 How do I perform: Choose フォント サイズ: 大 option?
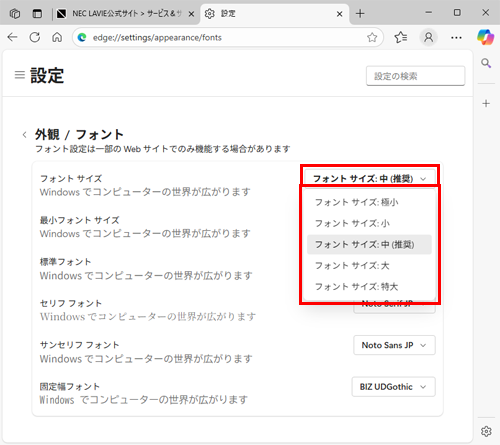click(x=369, y=266)
